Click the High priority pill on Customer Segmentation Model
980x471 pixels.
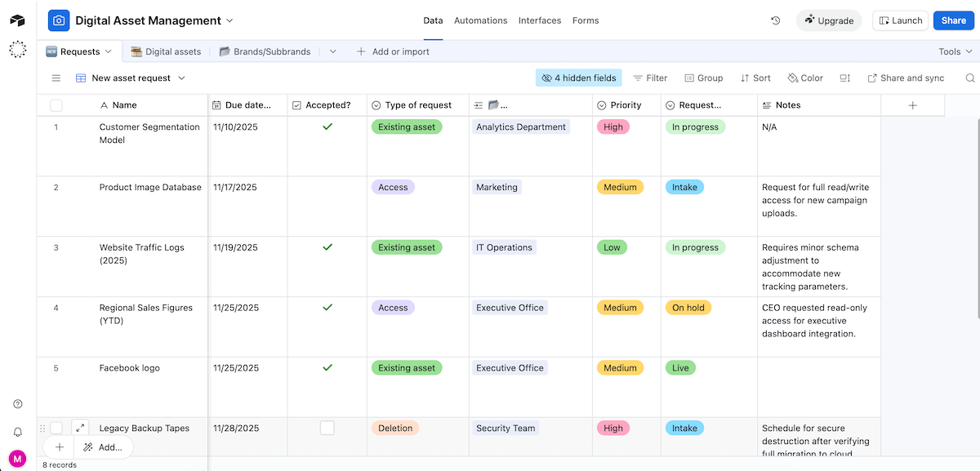pyautogui.click(x=612, y=127)
